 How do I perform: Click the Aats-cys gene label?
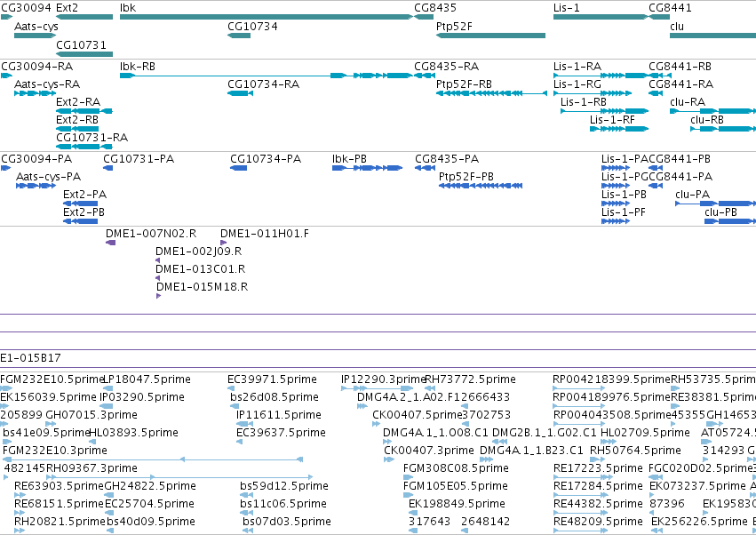36,27
